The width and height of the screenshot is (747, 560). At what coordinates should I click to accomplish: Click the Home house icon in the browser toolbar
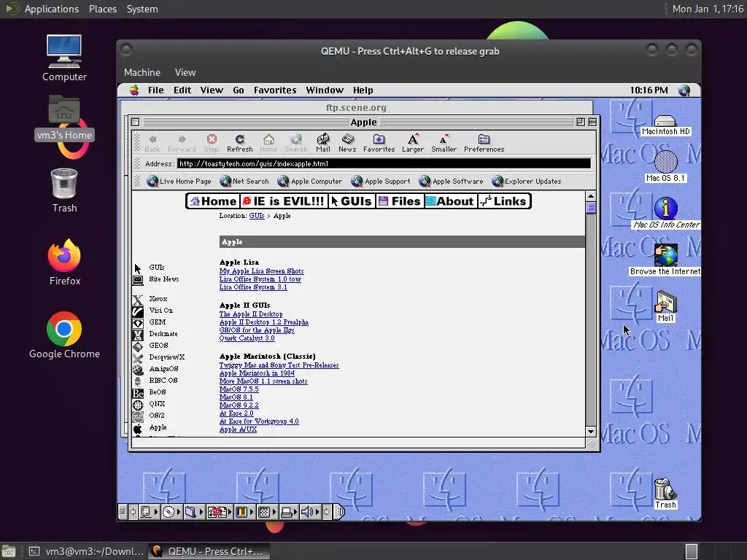(x=268, y=139)
